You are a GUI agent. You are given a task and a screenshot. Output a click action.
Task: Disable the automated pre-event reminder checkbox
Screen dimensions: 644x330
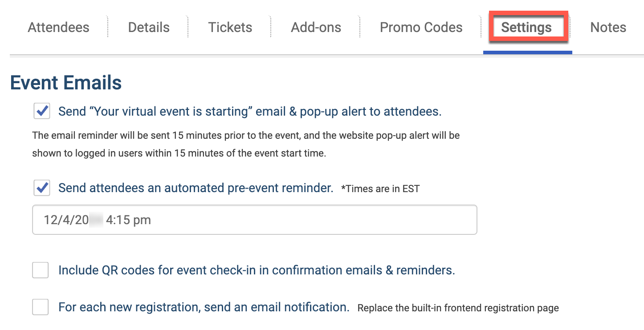point(41,188)
